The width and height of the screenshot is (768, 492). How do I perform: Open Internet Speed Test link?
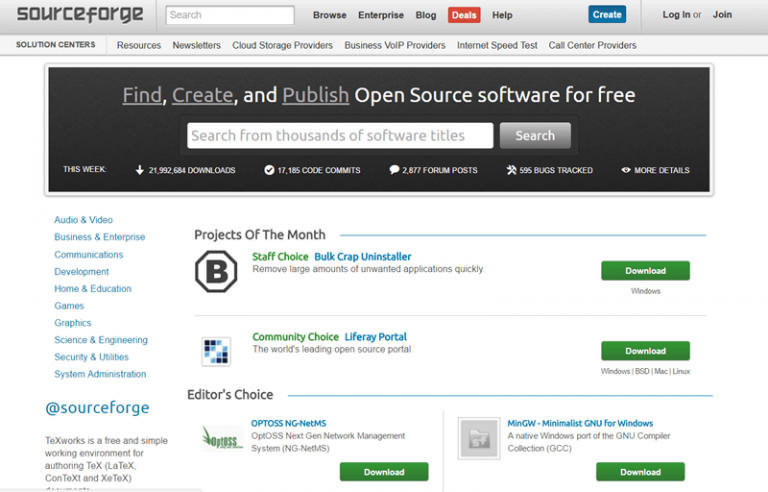pos(497,45)
